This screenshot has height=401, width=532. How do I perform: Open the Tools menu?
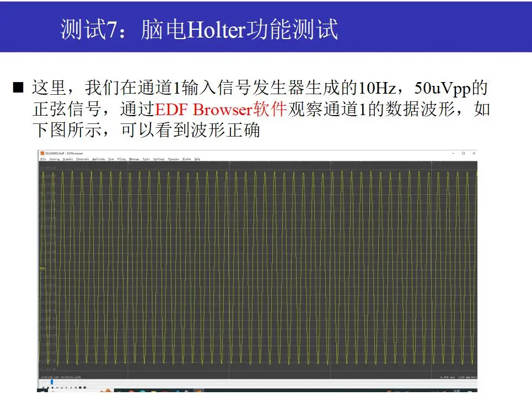(x=146, y=159)
